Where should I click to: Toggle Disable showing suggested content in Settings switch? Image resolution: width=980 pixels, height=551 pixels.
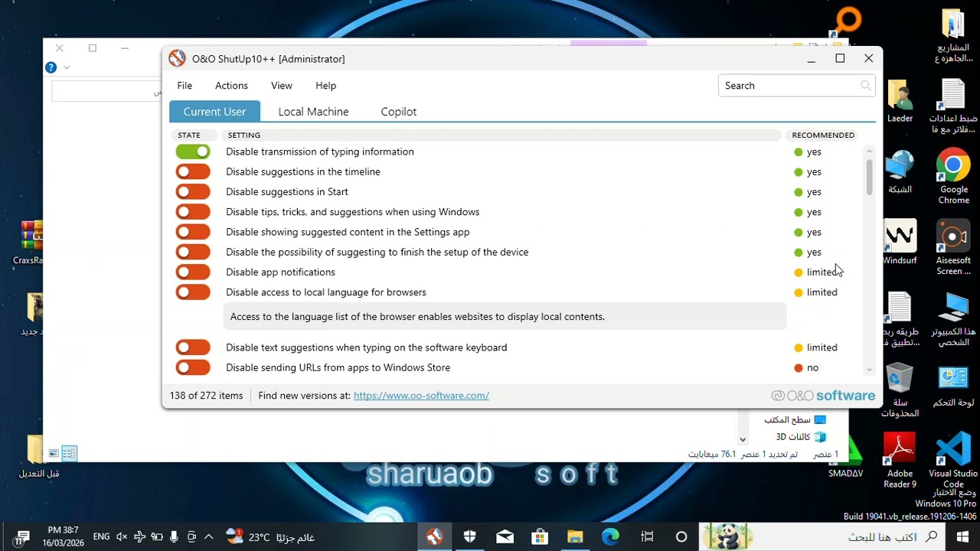tap(193, 232)
